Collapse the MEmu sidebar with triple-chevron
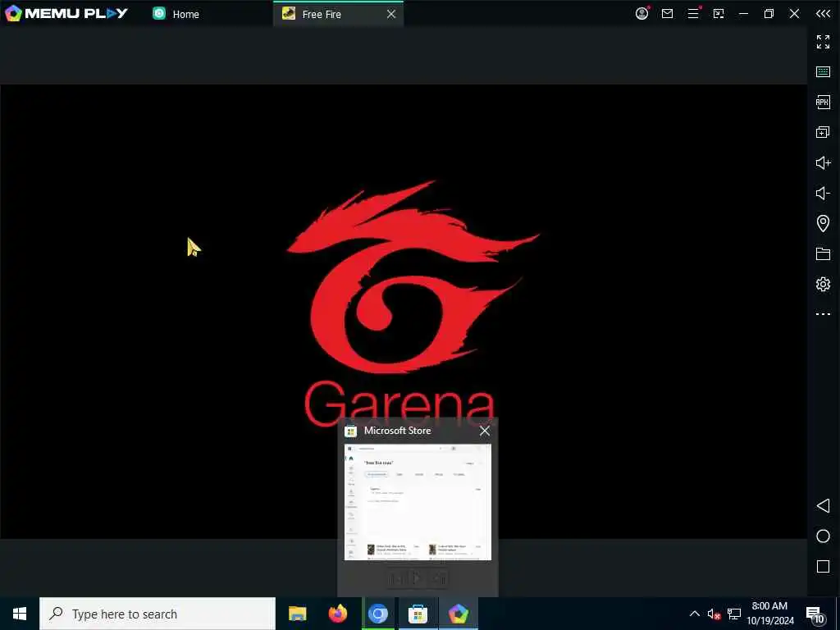Image resolution: width=840 pixels, height=630 pixels. pyautogui.click(x=824, y=13)
